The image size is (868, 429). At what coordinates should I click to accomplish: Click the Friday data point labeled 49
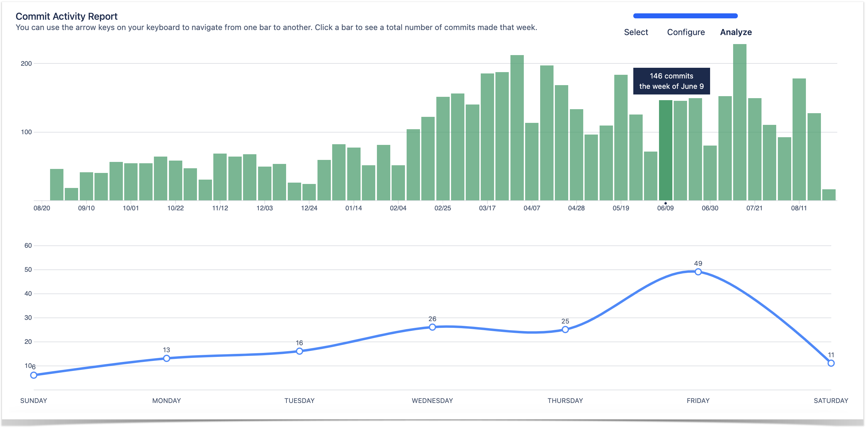click(x=698, y=272)
